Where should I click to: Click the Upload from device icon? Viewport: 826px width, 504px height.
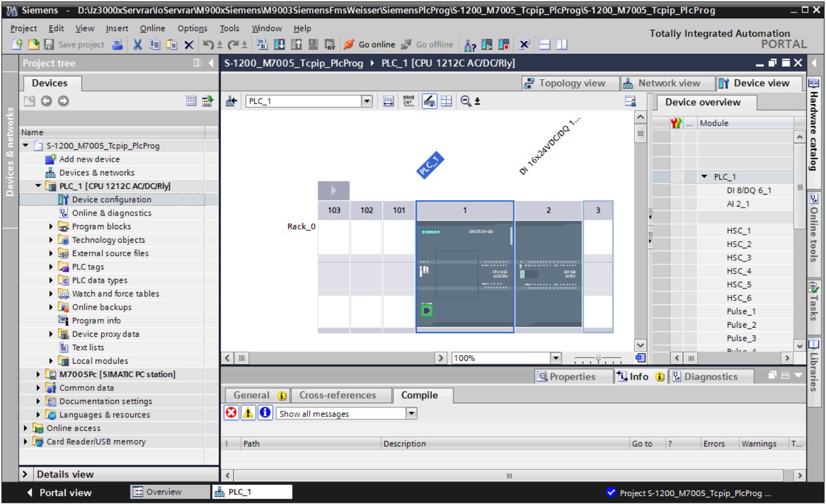click(x=296, y=45)
